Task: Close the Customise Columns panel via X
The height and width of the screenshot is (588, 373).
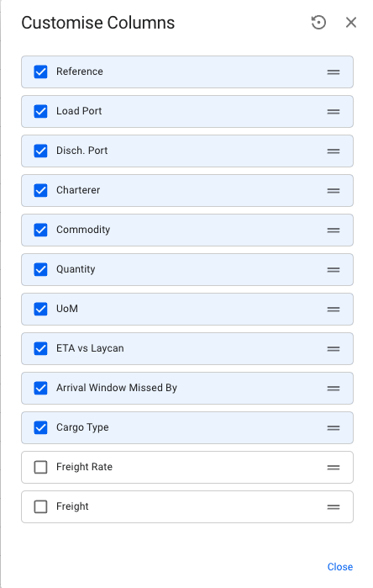Action: tap(351, 23)
